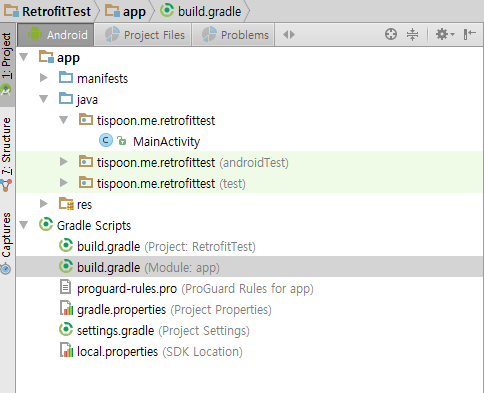This screenshot has width=484, height=393.
Task: Collapse the Gradle Scripts node
Action: click(x=24, y=225)
